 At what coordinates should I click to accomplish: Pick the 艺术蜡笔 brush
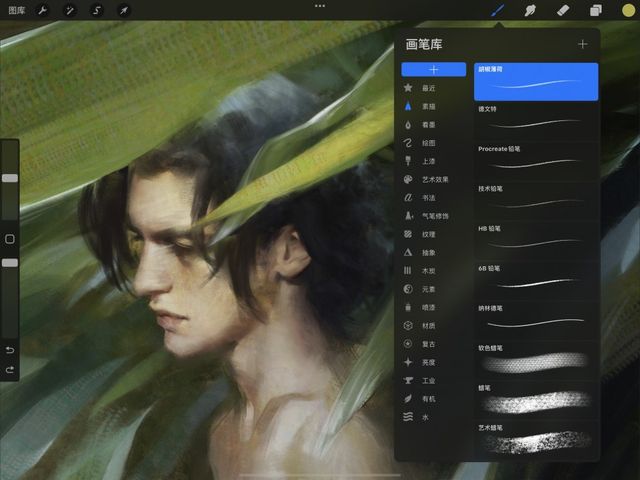pos(536,440)
